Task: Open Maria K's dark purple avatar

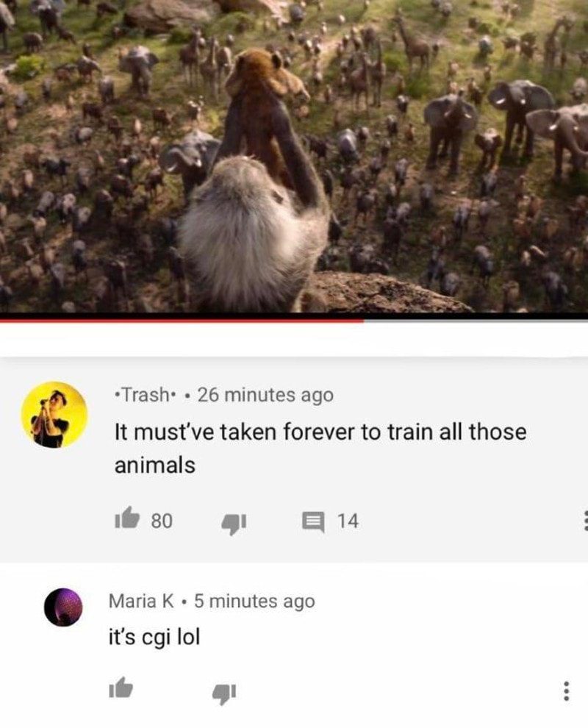Action: coord(63,607)
